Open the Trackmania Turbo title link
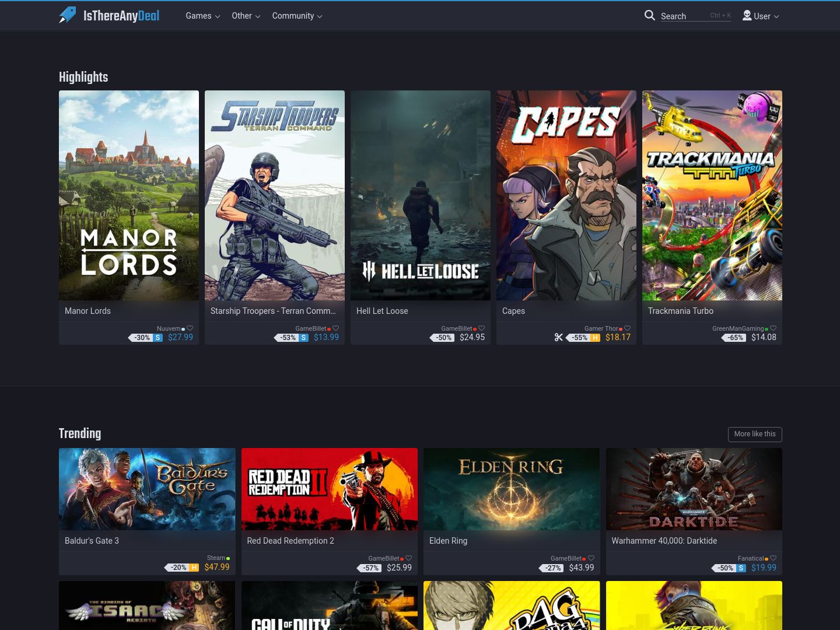Image resolution: width=840 pixels, height=630 pixels. [x=681, y=311]
